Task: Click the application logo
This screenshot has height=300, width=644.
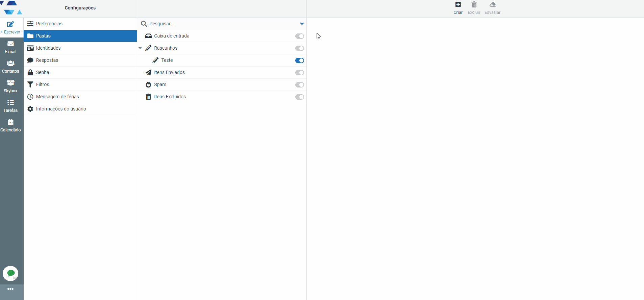Action: [x=11, y=8]
